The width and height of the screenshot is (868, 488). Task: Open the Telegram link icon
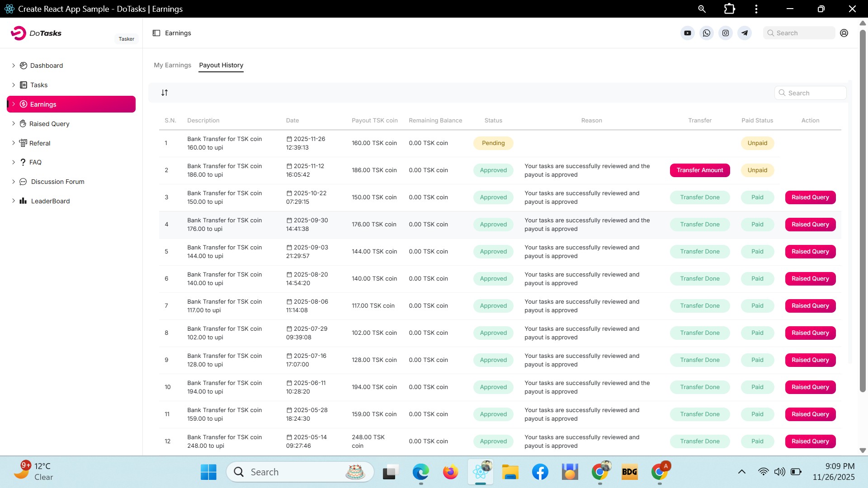pyautogui.click(x=745, y=33)
